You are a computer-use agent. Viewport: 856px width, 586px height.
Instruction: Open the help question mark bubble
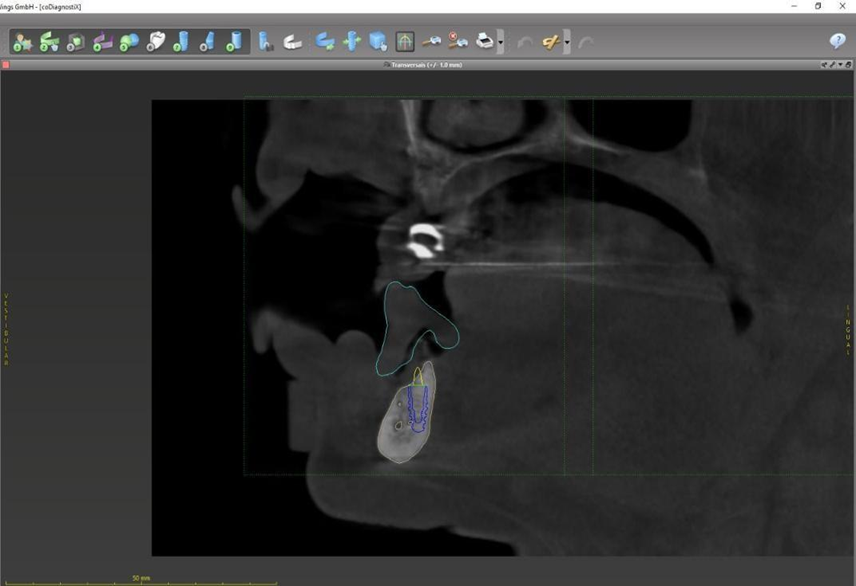(837, 41)
